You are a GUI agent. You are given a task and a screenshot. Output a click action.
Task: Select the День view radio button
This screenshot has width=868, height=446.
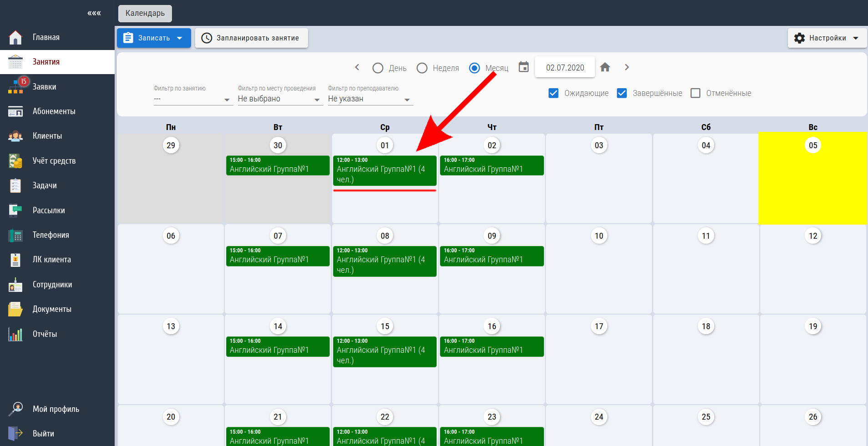pos(378,68)
